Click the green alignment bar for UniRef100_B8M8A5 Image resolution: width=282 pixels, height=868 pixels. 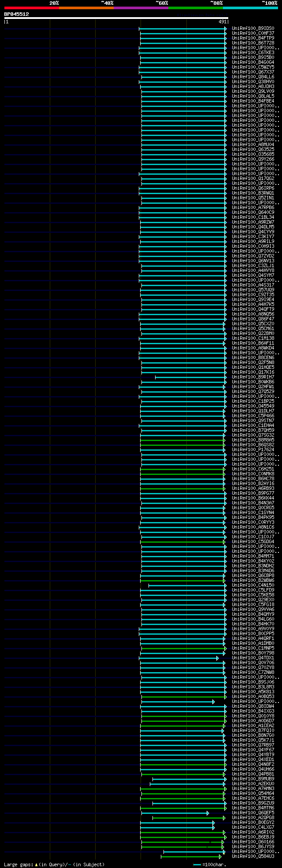pyautogui.click(x=183, y=440)
